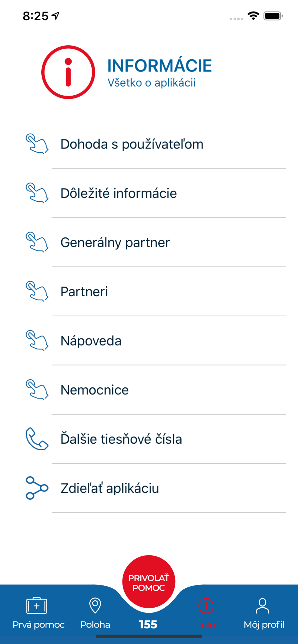Tap the red information circle icon
Viewport: 298px width, 644px height.
(x=68, y=72)
